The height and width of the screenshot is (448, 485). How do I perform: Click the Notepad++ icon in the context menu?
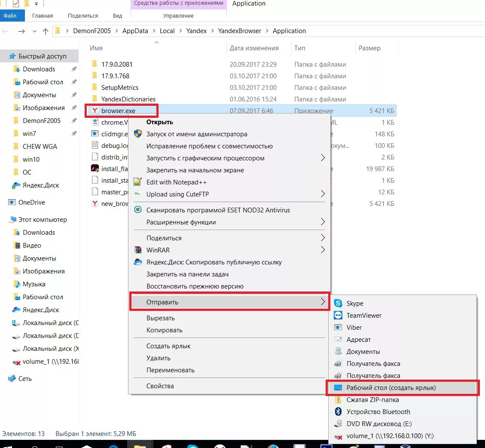pos(137,182)
